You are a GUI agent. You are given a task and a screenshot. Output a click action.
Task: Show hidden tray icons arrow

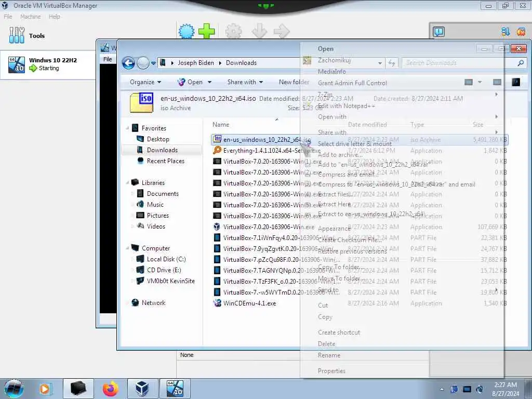[442, 390]
